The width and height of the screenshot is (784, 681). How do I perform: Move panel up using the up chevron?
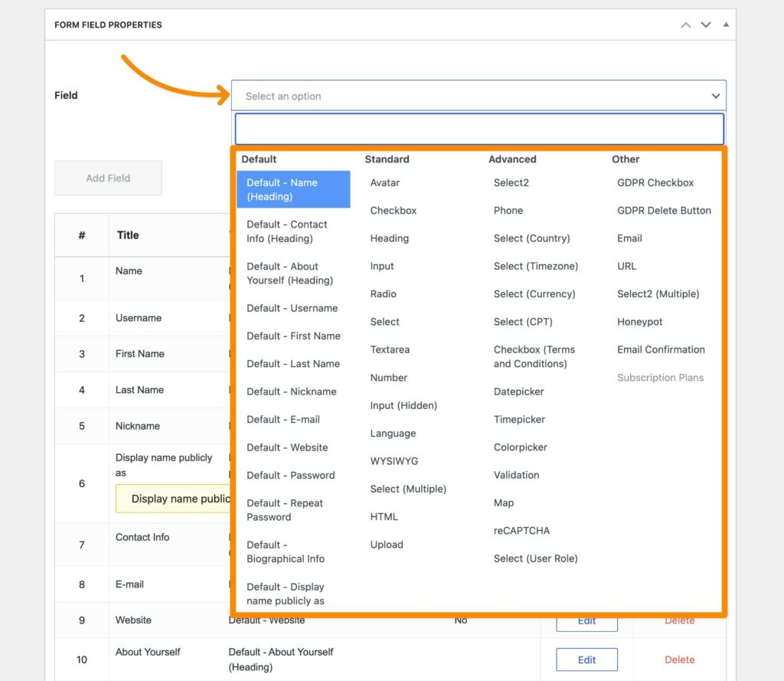(x=685, y=25)
